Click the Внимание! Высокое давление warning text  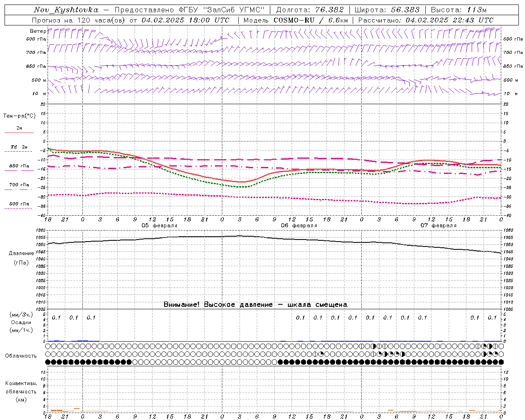click(x=256, y=304)
